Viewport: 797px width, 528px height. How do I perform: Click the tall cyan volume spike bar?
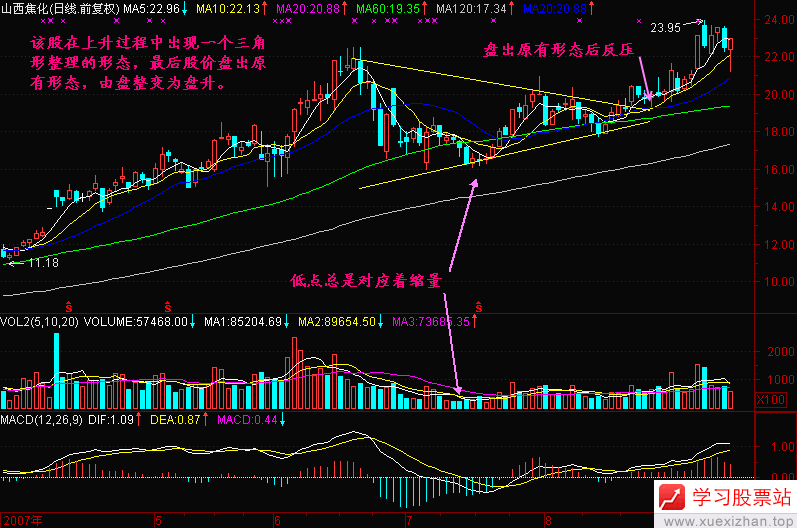point(56,371)
